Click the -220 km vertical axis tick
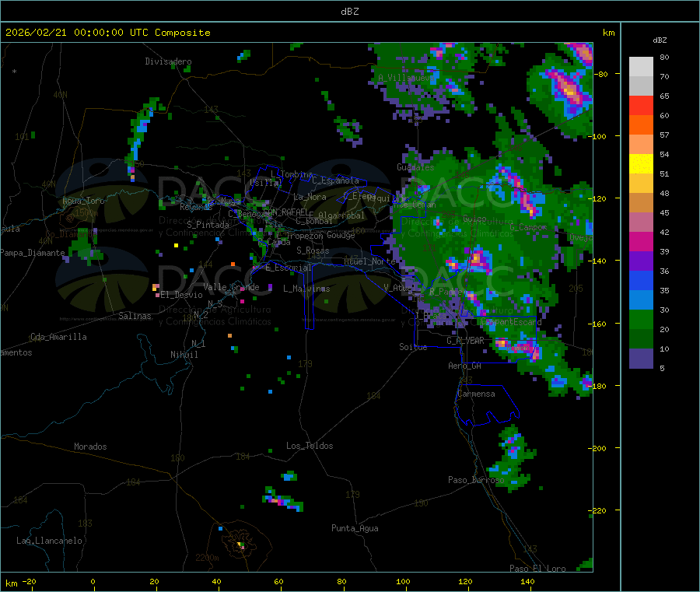Image resolution: width=700 pixels, height=592 pixels. point(597,511)
